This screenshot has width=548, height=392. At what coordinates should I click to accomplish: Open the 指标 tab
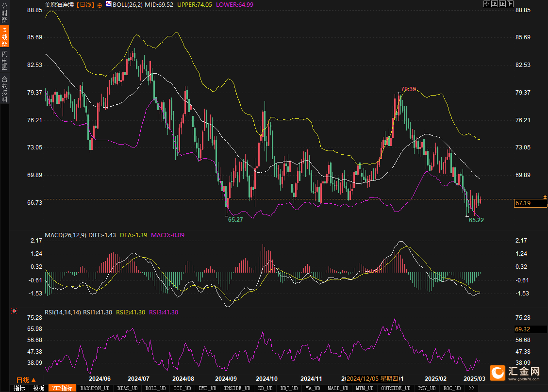pos(19,388)
